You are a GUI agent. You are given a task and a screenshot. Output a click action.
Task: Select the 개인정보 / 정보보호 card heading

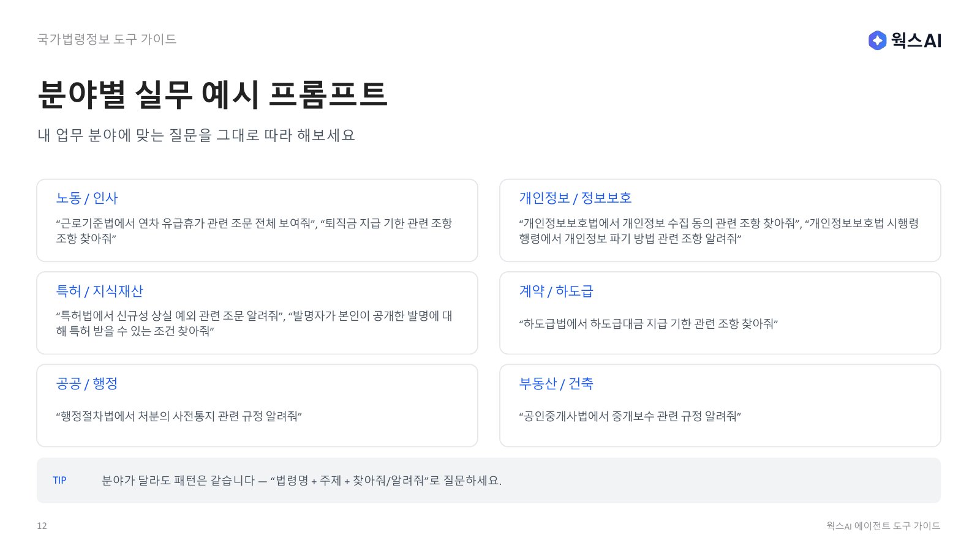[x=575, y=198]
